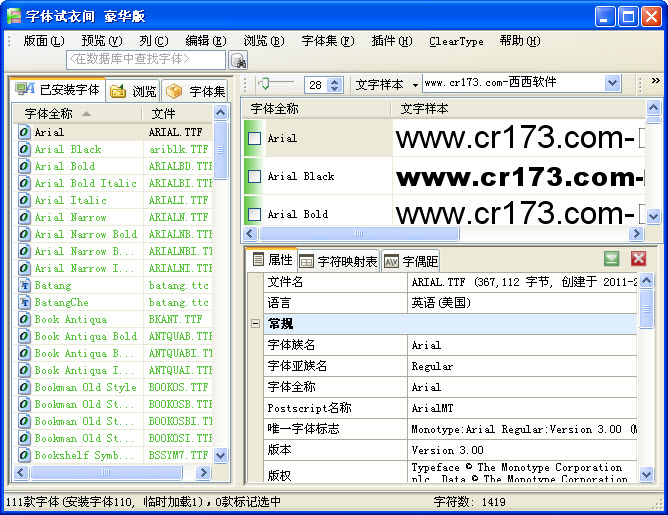Switch to the 字体集 tab
This screenshot has height=515, width=668.
[x=196, y=91]
